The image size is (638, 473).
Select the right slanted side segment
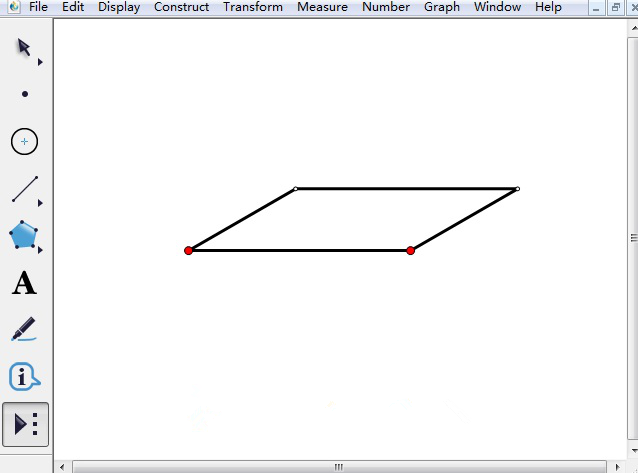[464, 219]
